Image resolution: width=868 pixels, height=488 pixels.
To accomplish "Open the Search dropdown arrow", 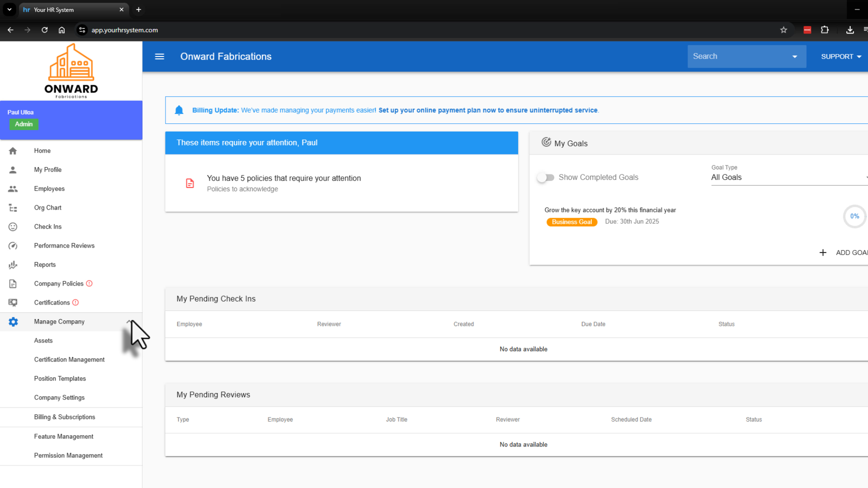I will (794, 56).
